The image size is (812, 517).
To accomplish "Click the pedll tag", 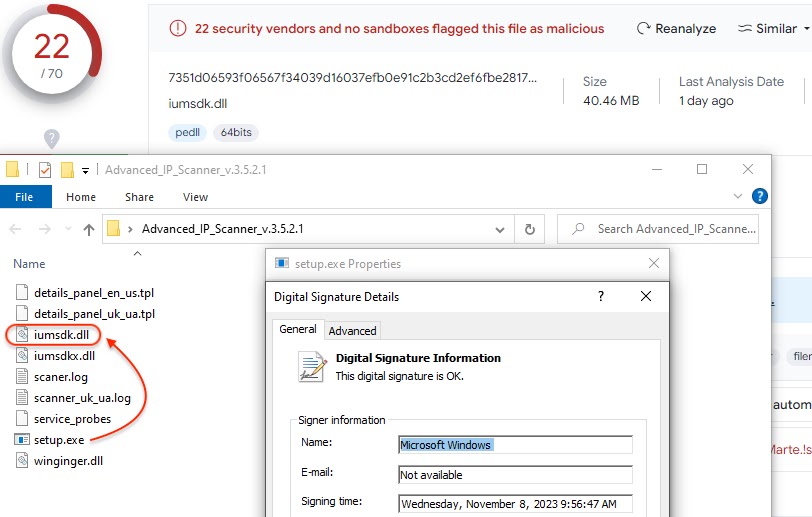I will pyautogui.click(x=187, y=132).
